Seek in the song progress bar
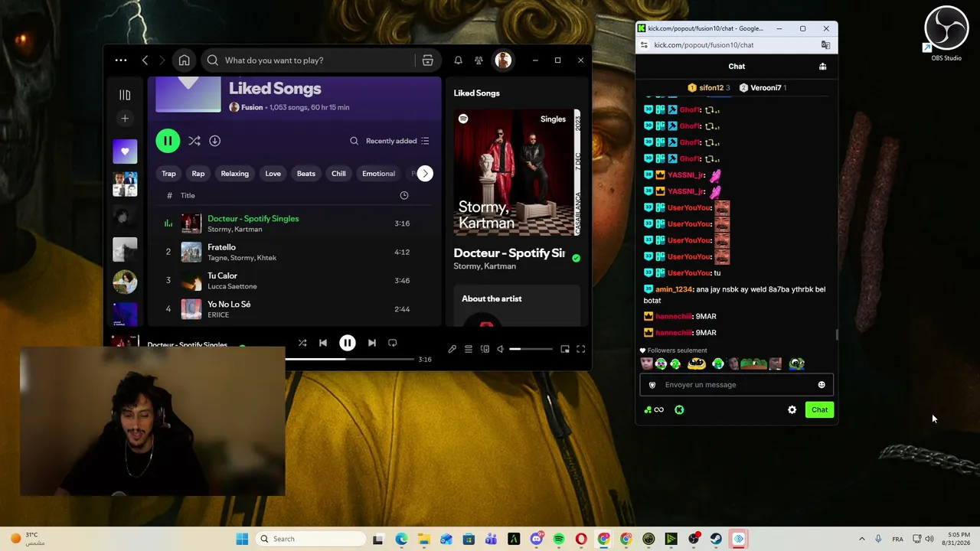 pyautogui.click(x=350, y=359)
